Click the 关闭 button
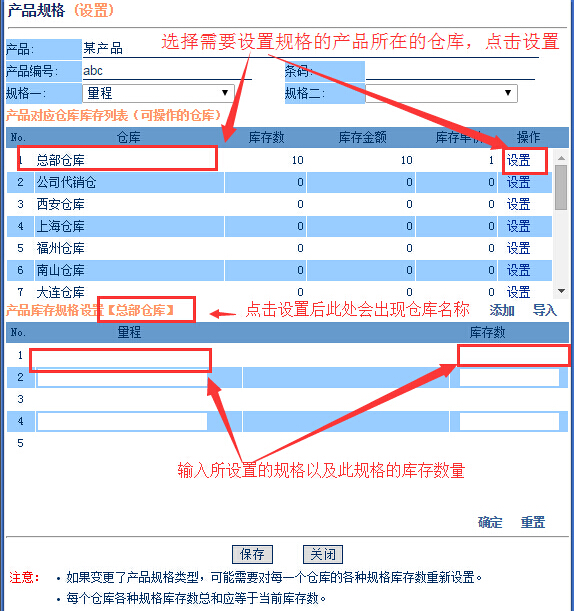Image resolution: width=574 pixels, height=611 pixels. [x=323, y=554]
